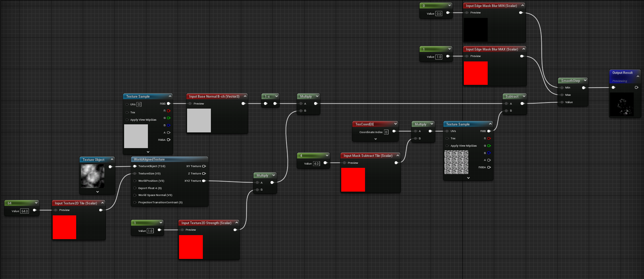Collapse the WorldAlignedTexture-free Texture Object node chevron
The width and height of the screenshot is (644, 279).
click(x=112, y=159)
